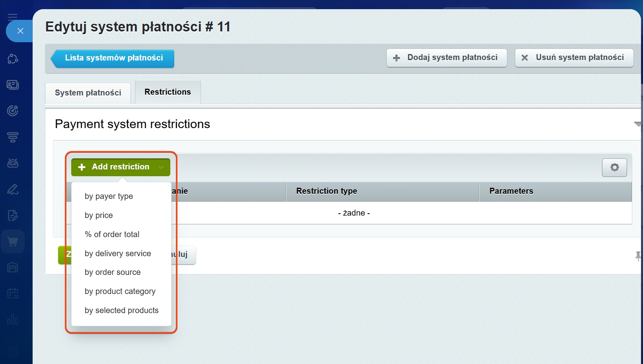The image size is (643, 364).
Task: Click the pin icon beside the buttons
Action: coord(638,256)
